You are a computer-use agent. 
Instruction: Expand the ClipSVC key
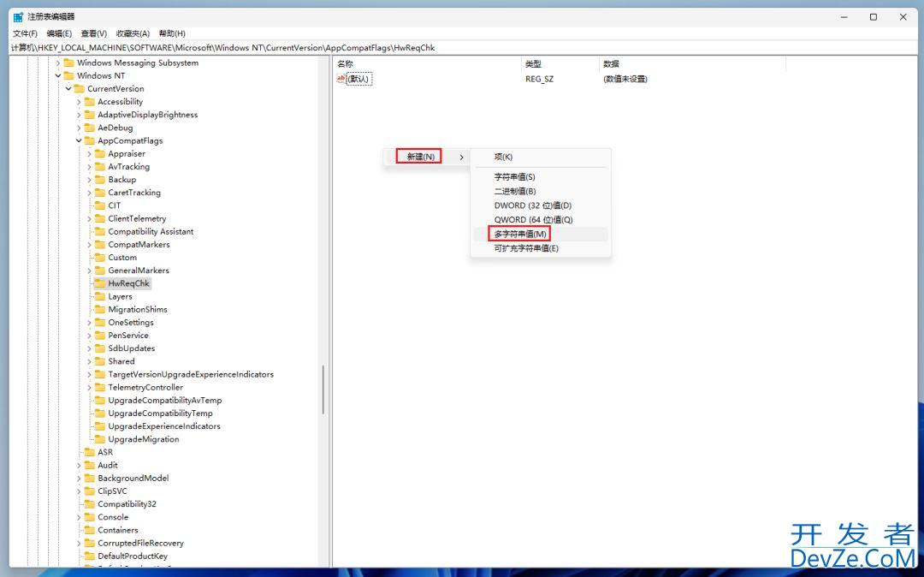[79, 491]
